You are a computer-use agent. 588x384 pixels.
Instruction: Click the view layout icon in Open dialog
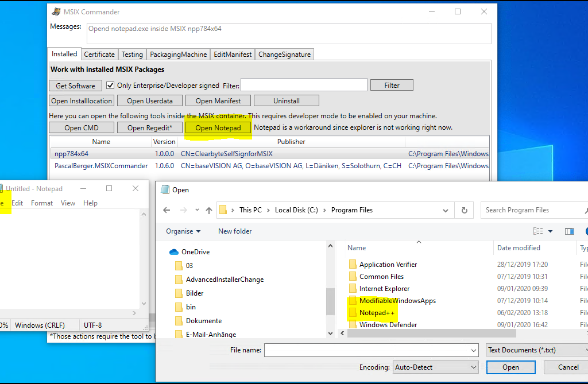pyautogui.click(x=538, y=231)
